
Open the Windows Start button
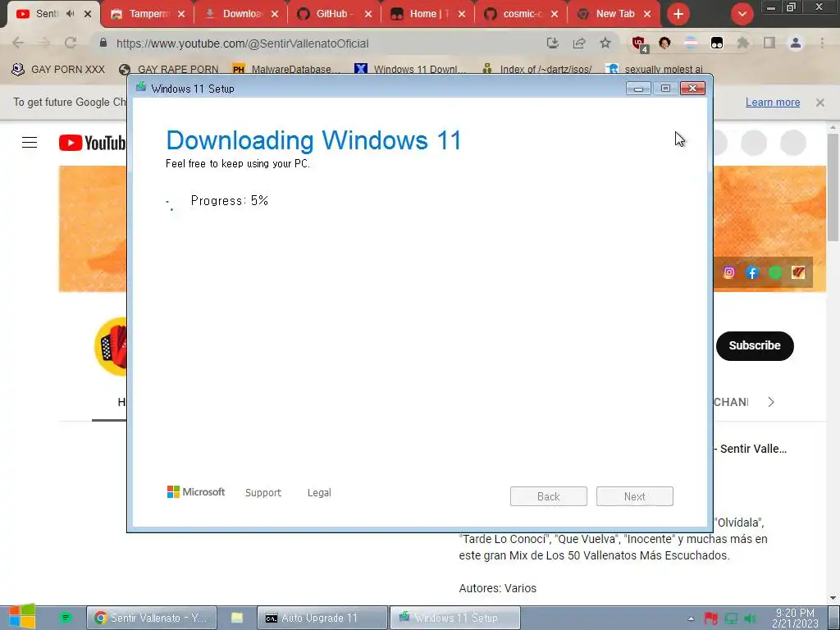pos(22,617)
